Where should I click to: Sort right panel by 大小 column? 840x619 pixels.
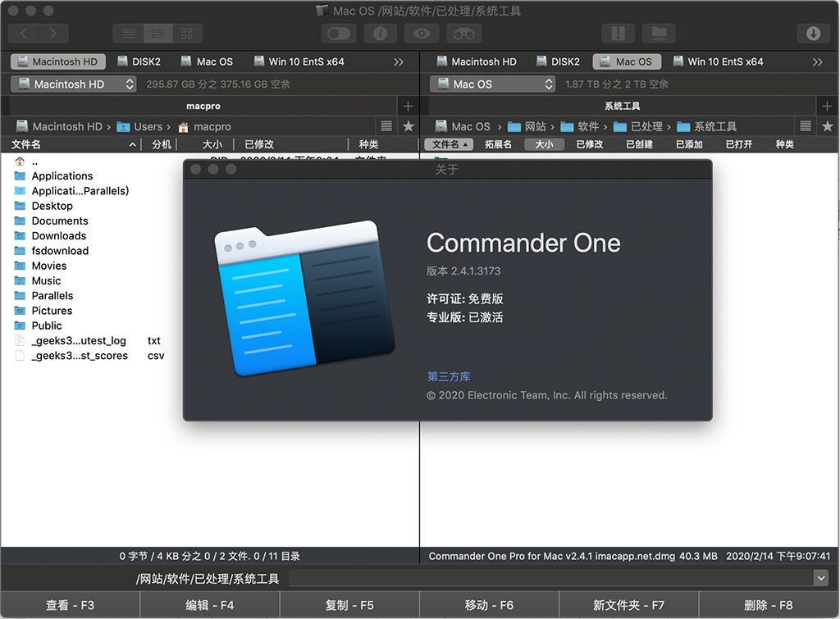(544, 144)
